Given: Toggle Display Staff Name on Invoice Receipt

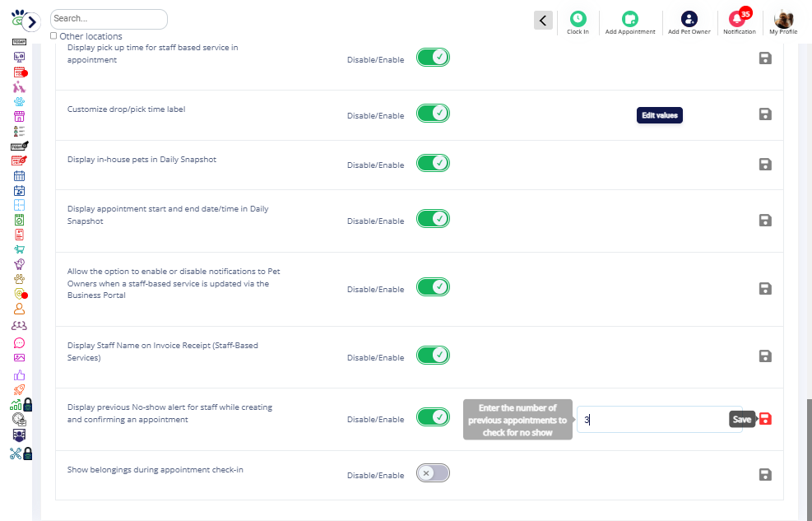Looking at the screenshot, I should tap(433, 356).
